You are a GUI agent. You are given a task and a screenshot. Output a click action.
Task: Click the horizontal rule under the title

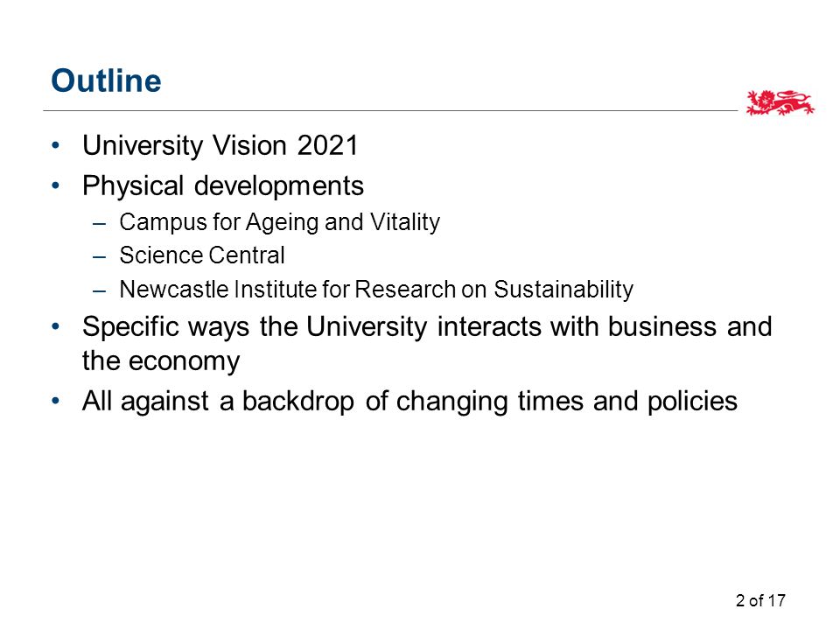(x=390, y=111)
